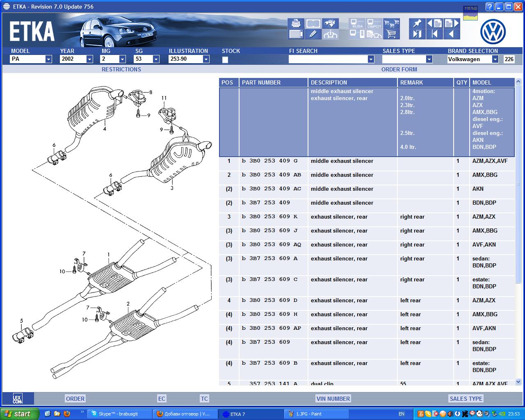This screenshot has height=420, width=525.
Task: Click the pushpin icon
Action: click(417, 23)
